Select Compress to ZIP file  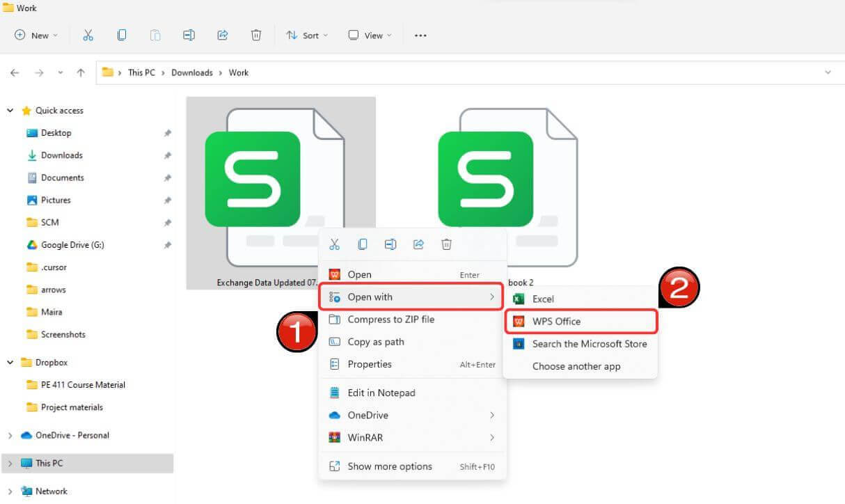(390, 320)
